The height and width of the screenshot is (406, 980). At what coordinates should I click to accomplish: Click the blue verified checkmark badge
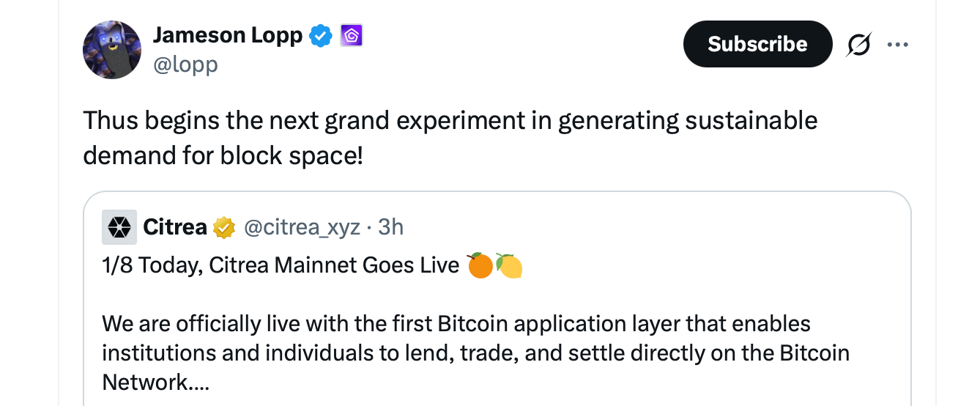(320, 35)
